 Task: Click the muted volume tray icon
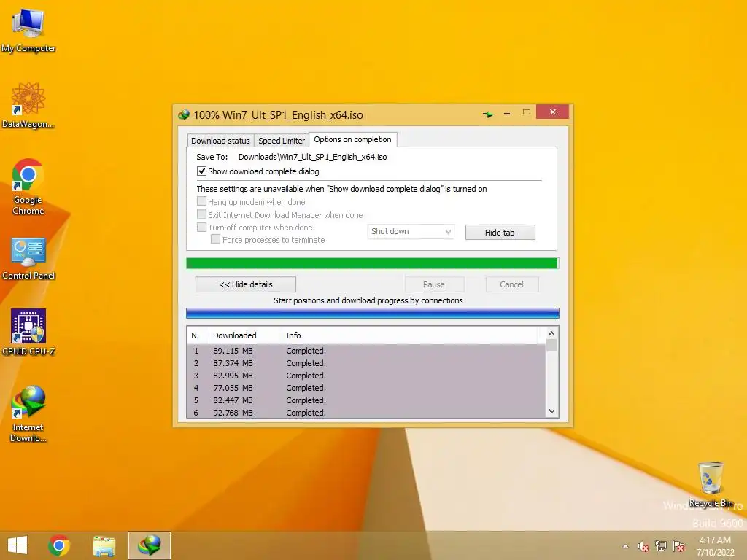coord(643,546)
